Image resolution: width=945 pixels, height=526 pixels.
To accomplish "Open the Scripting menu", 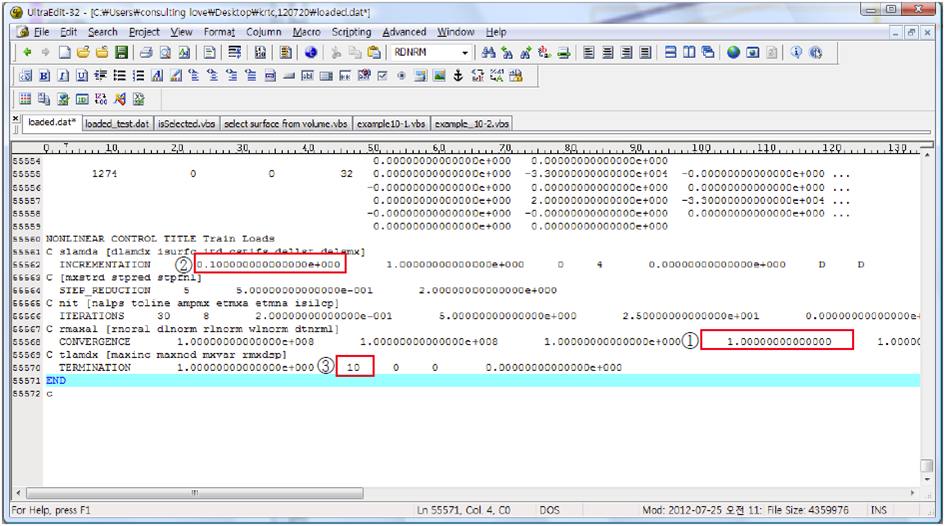I will 351,32.
